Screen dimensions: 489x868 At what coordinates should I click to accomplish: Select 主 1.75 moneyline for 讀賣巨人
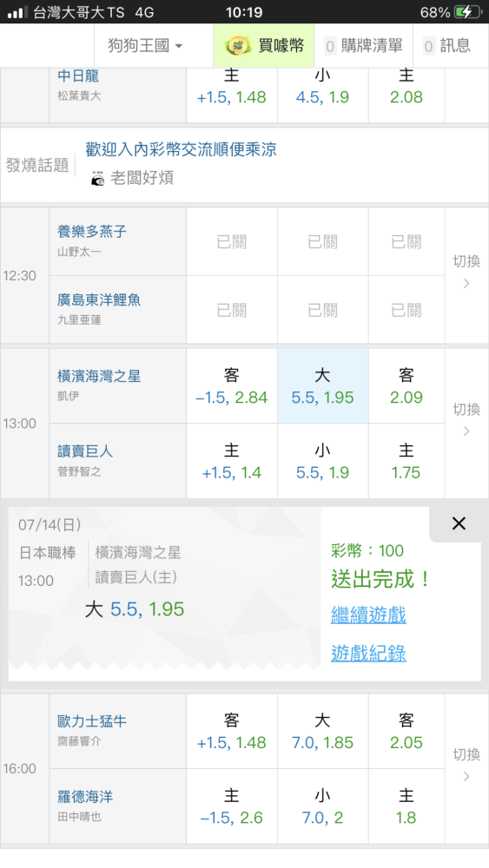(406, 461)
